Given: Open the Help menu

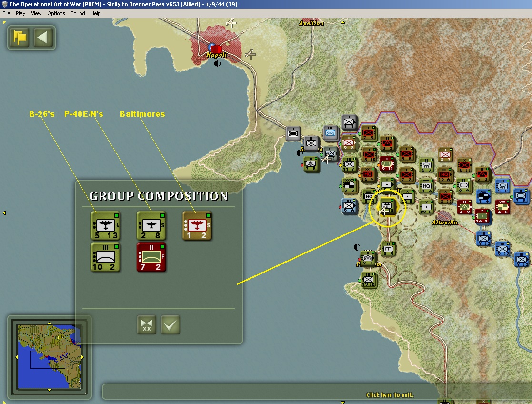Looking at the screenshot, I should [x=95, y=13].
